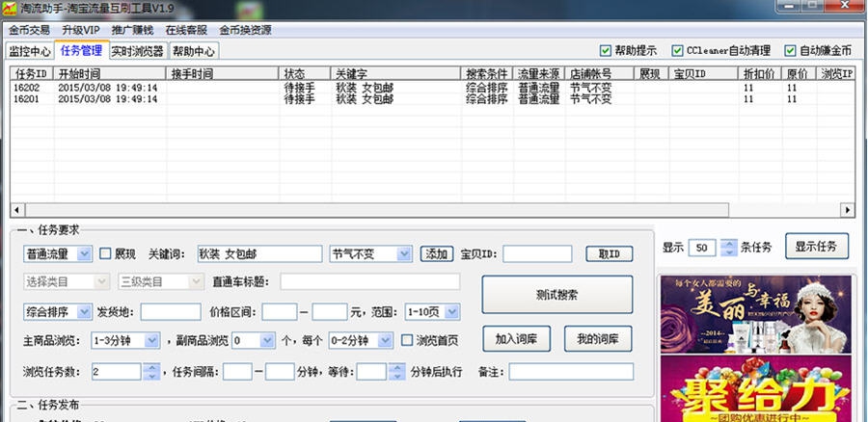The height and width of the screenshot is (422, 868).
Task: Click the 显示任务 button
Action: pos(816,246)
